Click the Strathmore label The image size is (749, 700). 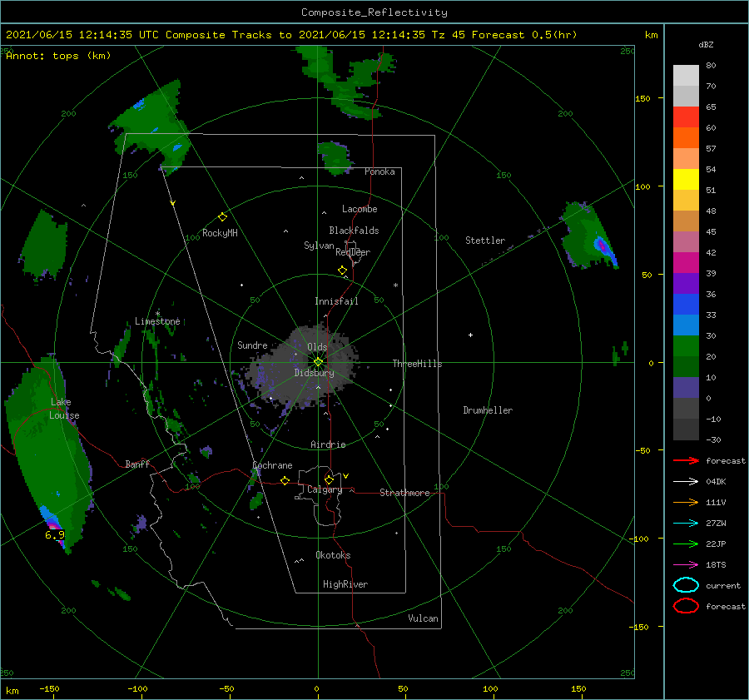pos(404,493)
